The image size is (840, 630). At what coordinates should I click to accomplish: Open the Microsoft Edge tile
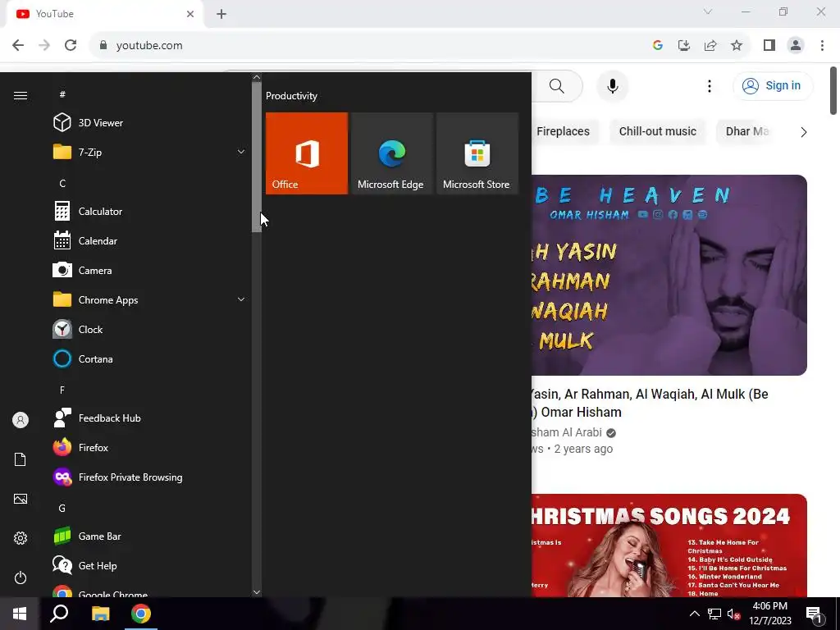tap(391, 153)
